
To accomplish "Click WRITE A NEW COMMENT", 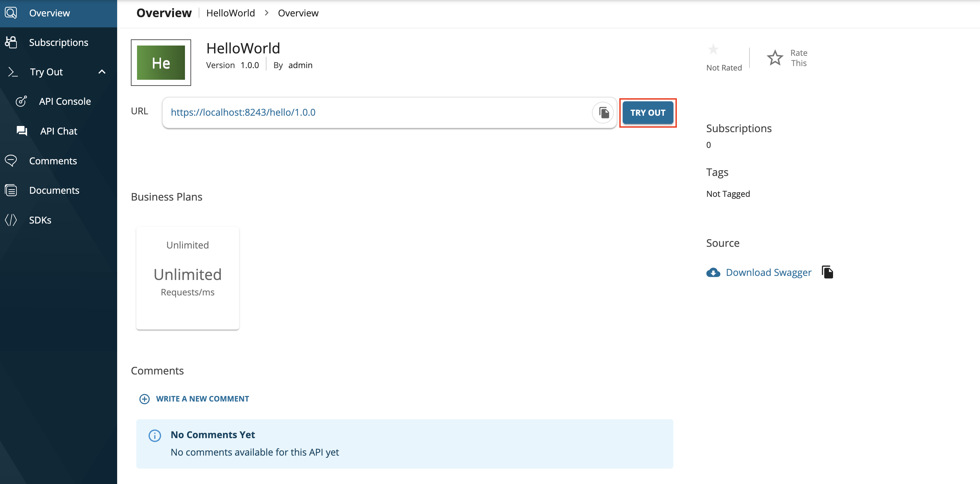I will coord(202,399).
